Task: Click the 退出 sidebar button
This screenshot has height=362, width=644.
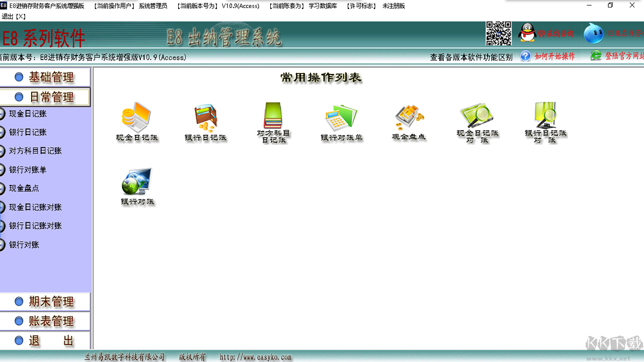Action: [x=45, y=340]
